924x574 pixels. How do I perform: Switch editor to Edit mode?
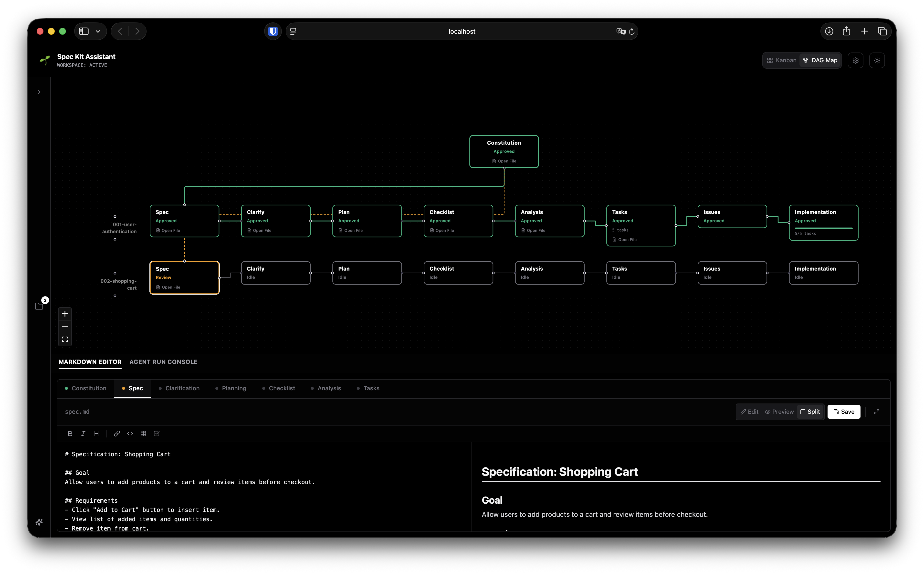coord(749,412)
